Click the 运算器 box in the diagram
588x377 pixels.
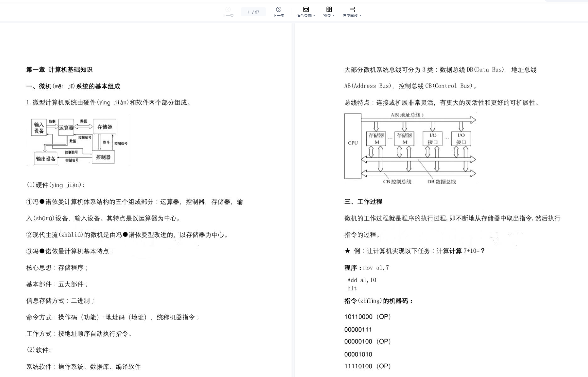(66, 128)
